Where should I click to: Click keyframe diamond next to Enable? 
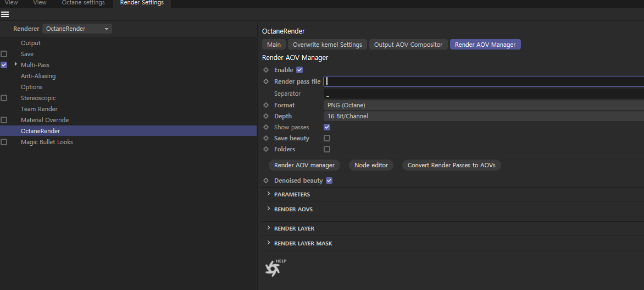point(266,70)
